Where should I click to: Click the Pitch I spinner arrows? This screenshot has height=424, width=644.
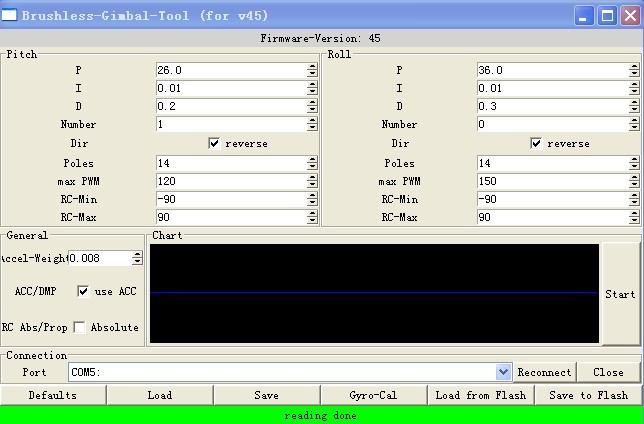point(312,88)
